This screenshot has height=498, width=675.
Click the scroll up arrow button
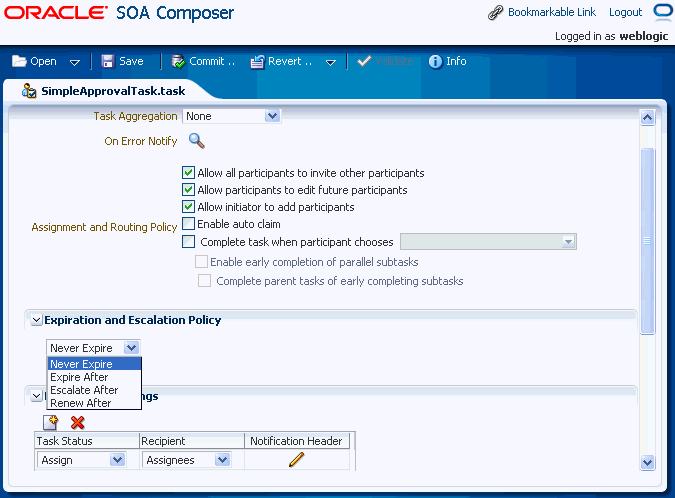[x=647, y=117]
